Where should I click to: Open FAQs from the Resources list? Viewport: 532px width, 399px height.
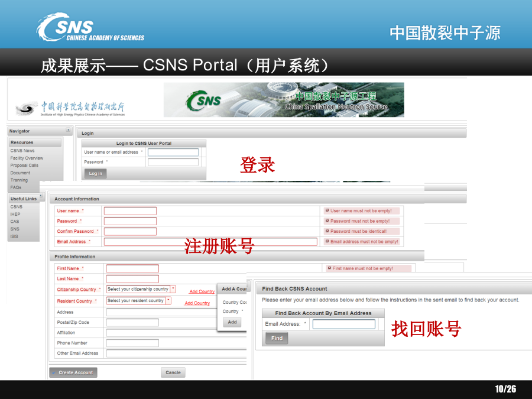point(16,187)
